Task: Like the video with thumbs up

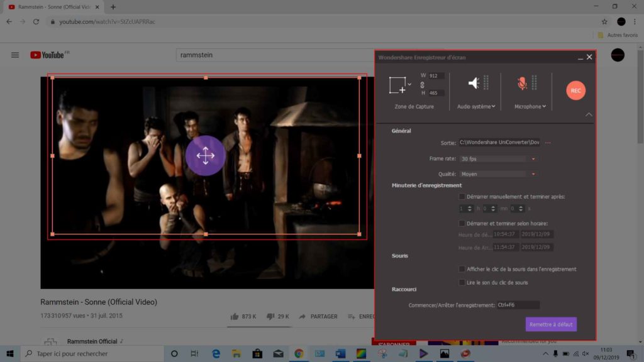Action: [x=235, y=317]
